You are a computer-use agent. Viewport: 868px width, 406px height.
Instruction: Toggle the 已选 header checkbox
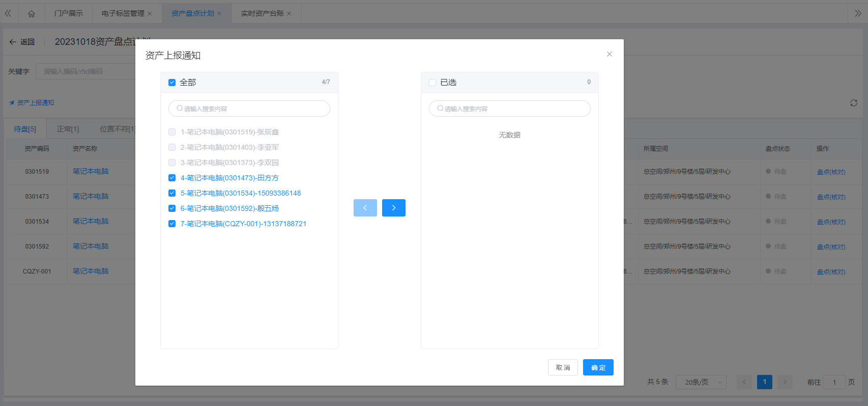(432, 83)
